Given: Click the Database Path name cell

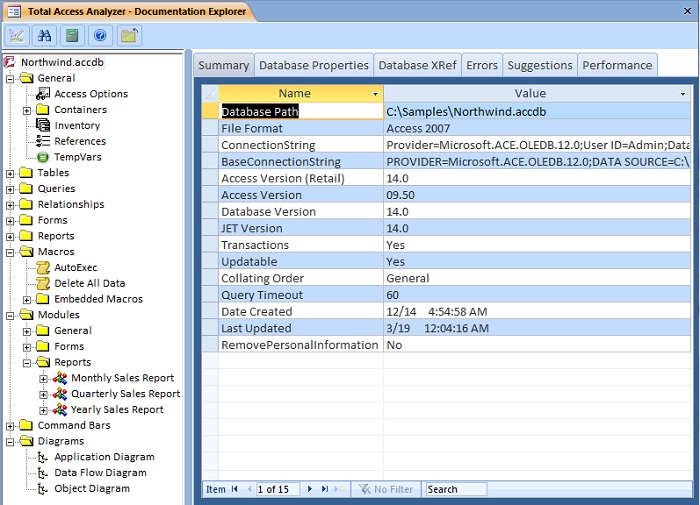Looking at the screenshot, I should (301, 112).
